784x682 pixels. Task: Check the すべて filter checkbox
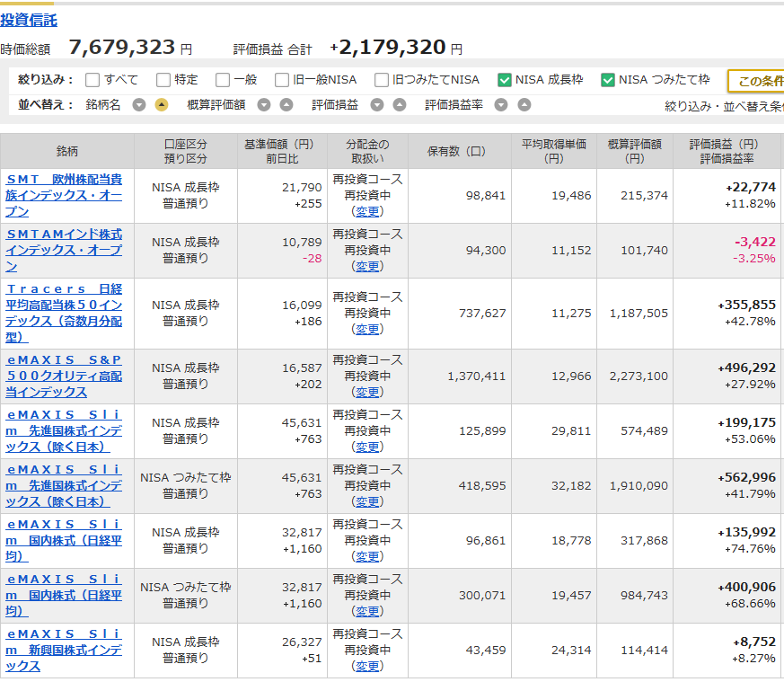[92, 80]
